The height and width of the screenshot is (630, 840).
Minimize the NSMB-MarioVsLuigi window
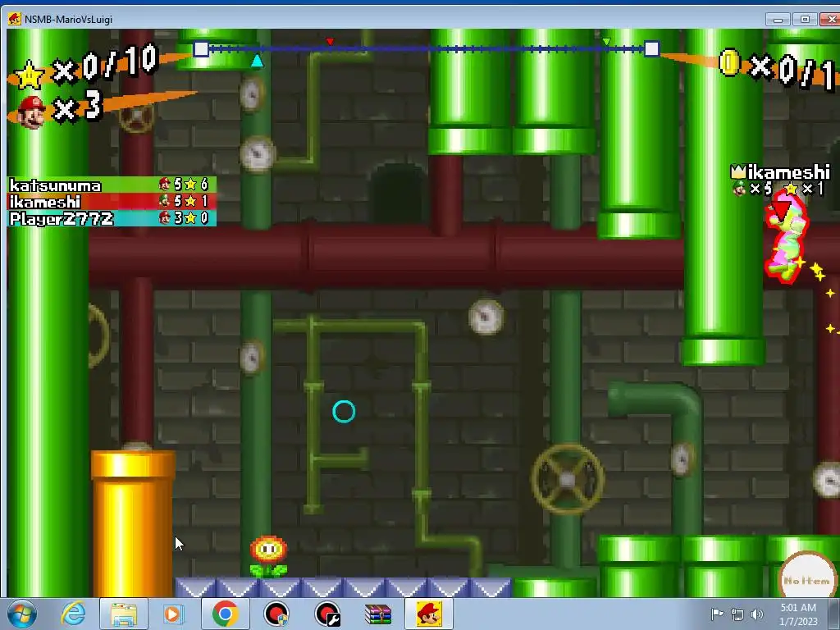[778, 20]
